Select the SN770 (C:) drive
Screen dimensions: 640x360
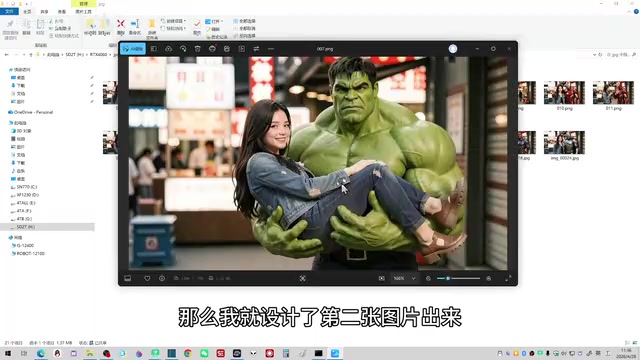24,187
